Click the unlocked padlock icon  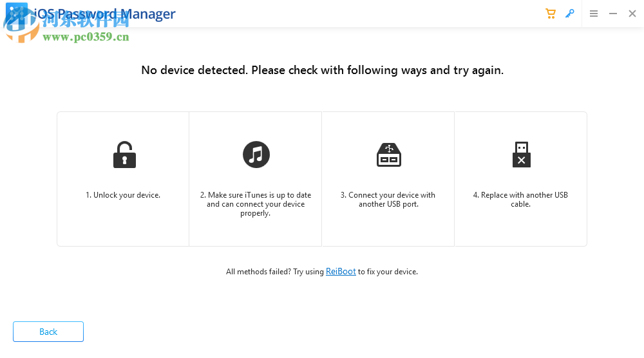click(x=124, y=155)
